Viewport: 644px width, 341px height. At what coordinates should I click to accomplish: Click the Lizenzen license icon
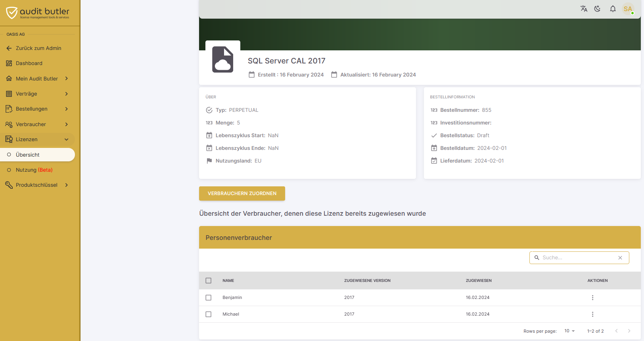9,140
